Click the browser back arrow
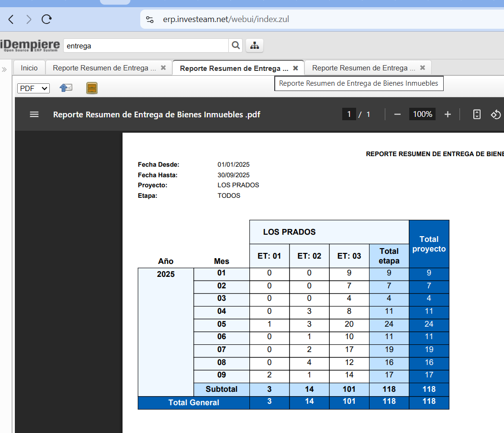Viewport: 504px width, 433px height. 11,20
